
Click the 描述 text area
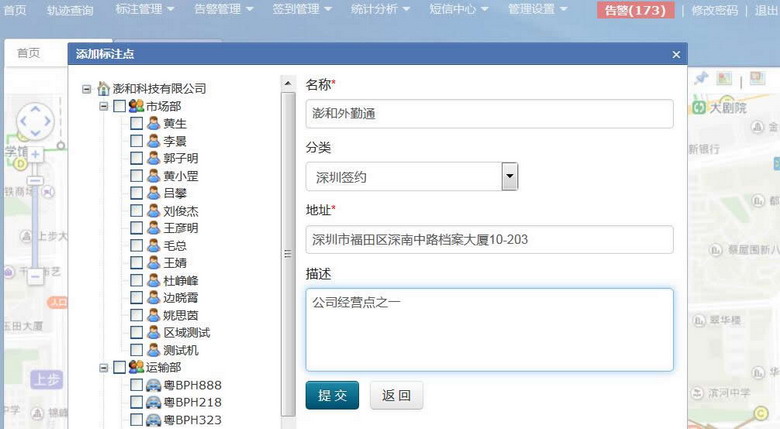click(489, 329)
